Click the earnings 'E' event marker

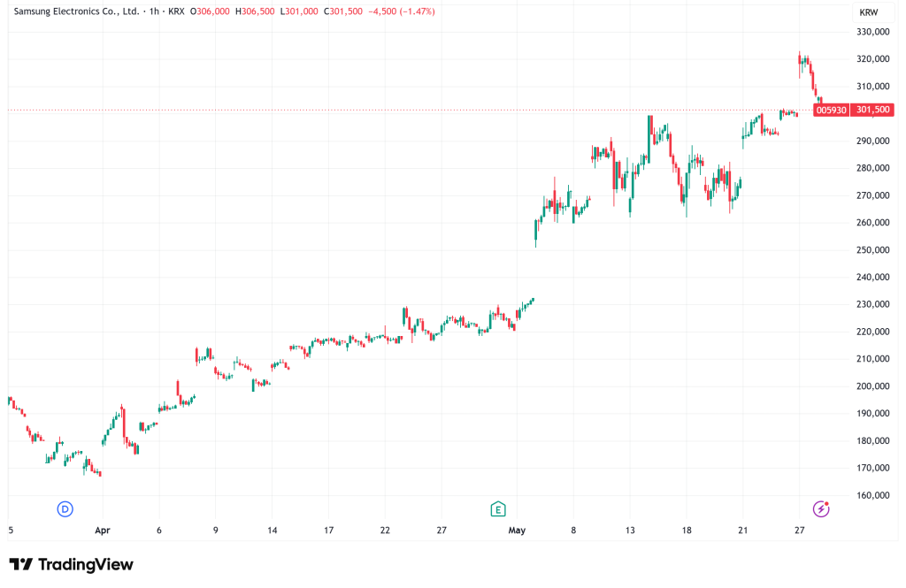coord(498,509)
